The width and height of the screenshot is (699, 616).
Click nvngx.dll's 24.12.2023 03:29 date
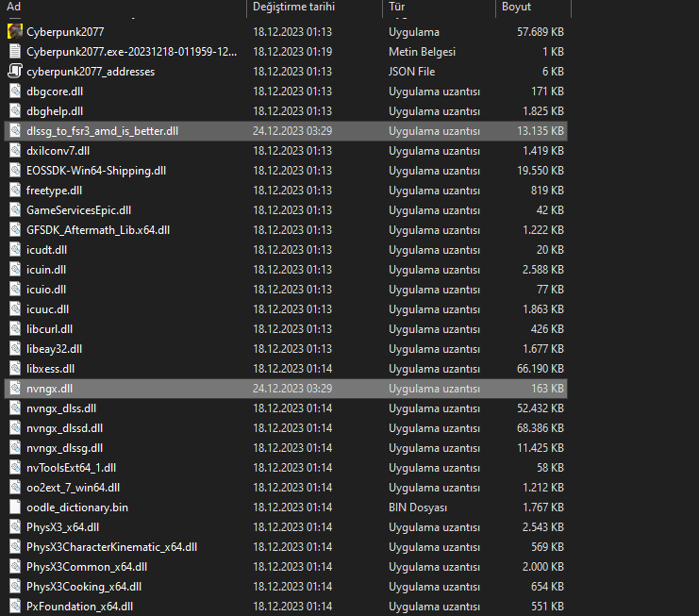click(292, 389)
